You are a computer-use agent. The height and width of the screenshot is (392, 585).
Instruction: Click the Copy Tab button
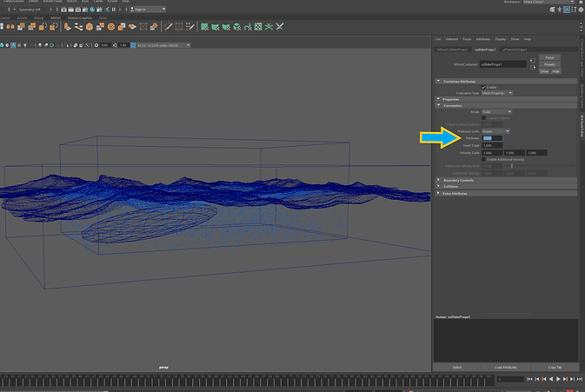click(555, 368)
